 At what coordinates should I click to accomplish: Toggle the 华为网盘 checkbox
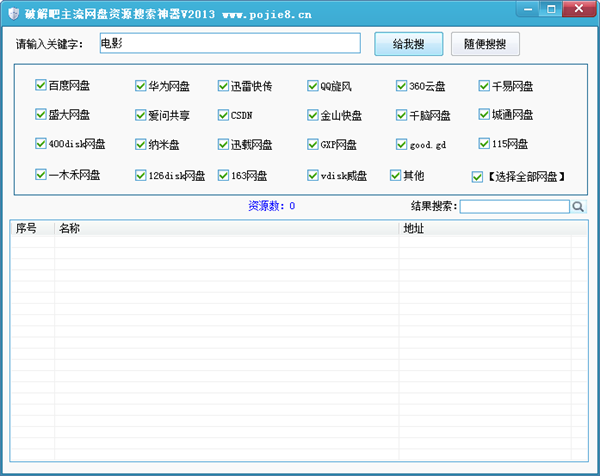coord(141,86)
